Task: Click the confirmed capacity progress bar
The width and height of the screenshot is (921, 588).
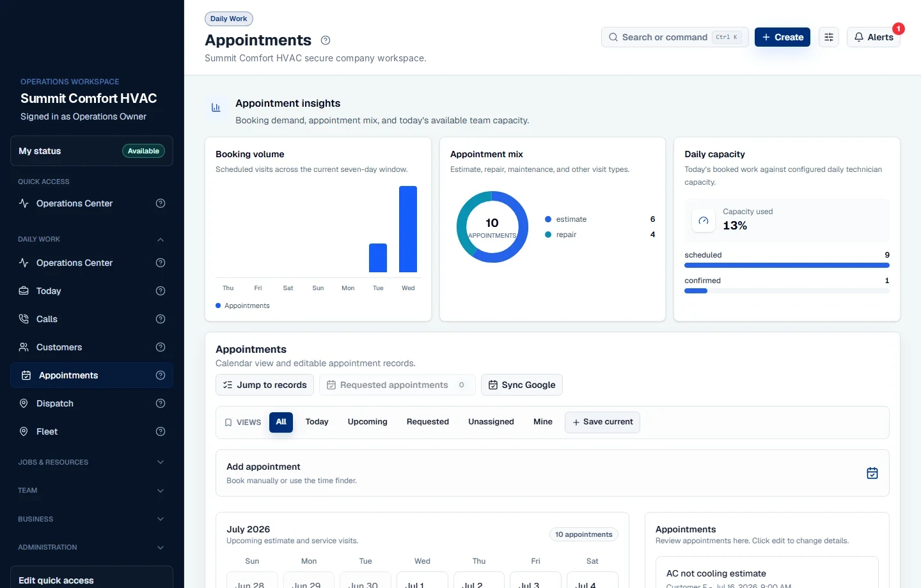Action: (787, 291)
